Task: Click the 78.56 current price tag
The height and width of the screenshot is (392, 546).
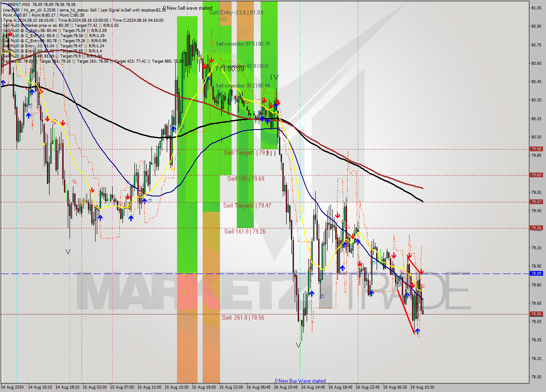Action: (x=536, y=314)
